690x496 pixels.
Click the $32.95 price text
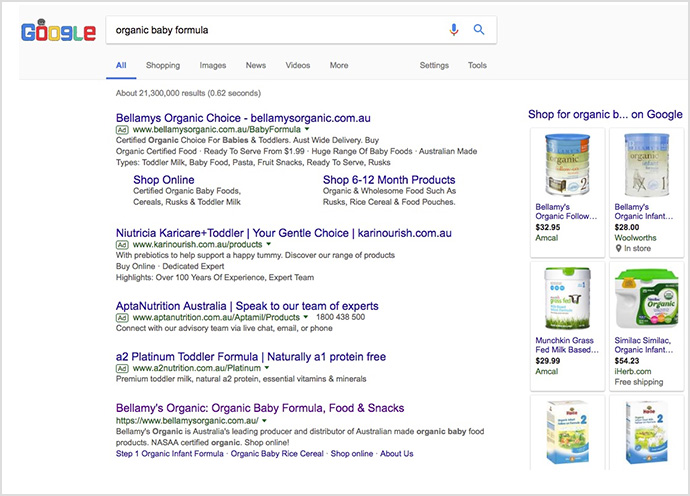coord(547,227)
